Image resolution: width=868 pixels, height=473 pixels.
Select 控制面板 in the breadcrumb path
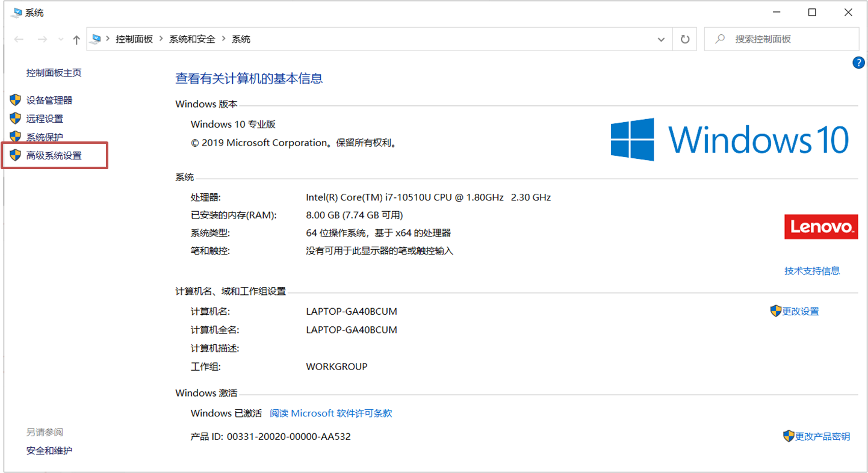[x=134, y=39]
